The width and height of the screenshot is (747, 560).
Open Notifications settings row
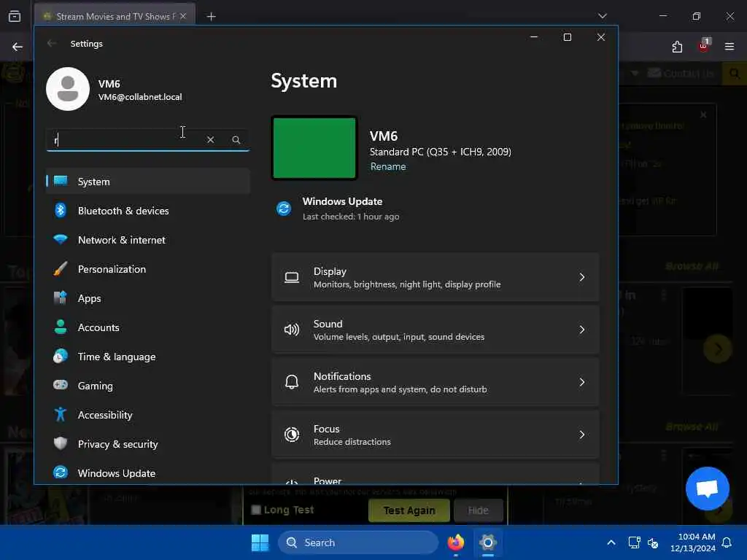436,382
